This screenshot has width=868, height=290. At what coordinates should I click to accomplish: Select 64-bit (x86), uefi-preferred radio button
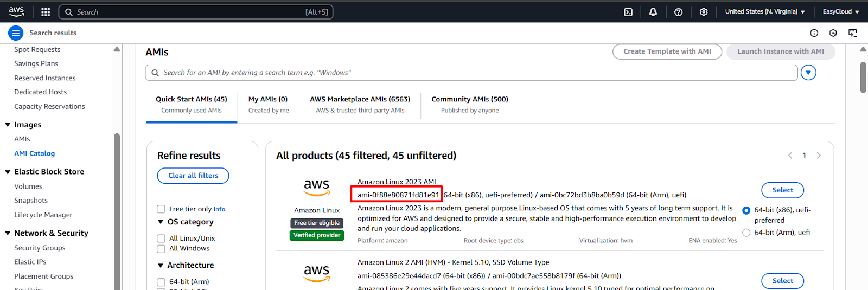pos(746,210)
